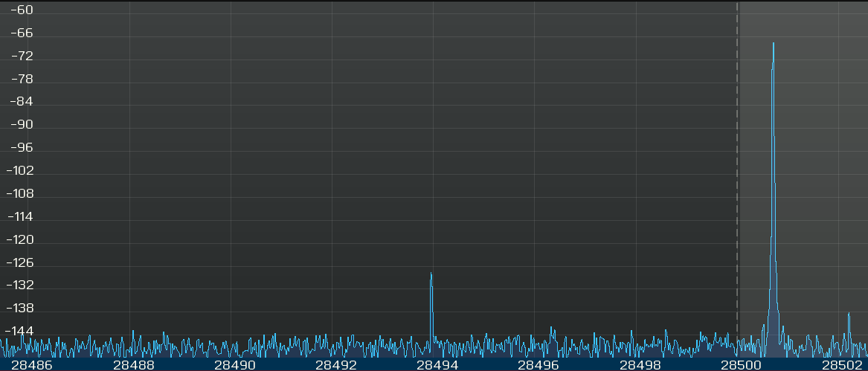Viewport: 868px width, 371px height.
Task: Click the -84 dB scale label
Action: click(x=22, y=102)
